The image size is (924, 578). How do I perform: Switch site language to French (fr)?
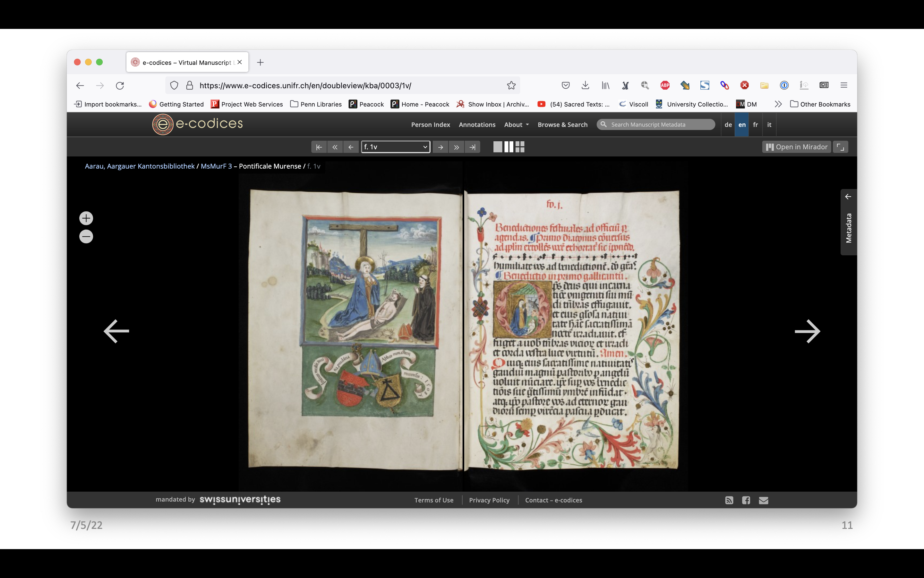755,125
